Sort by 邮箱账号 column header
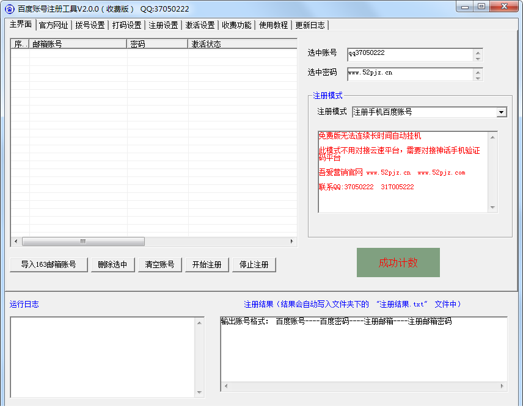This screenshot has height=420, width=523. click(x=78, y=44)
